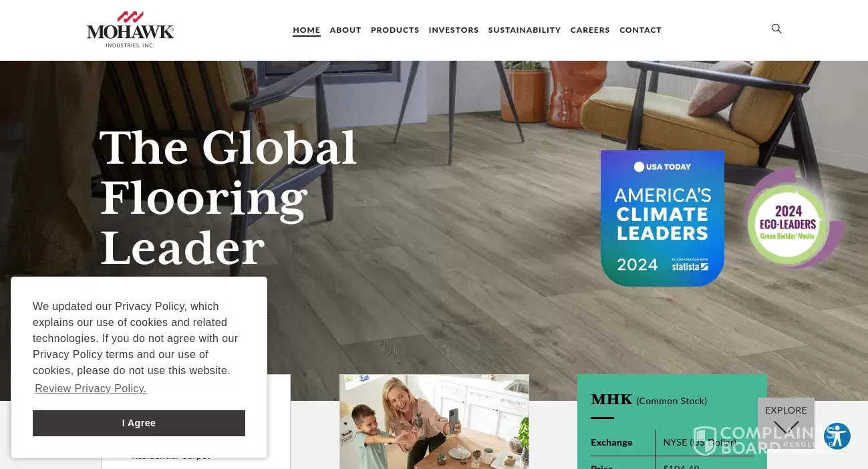Viewport: 868px width, 469px height.
Task: Go to the Careers page
Action: 590,30
